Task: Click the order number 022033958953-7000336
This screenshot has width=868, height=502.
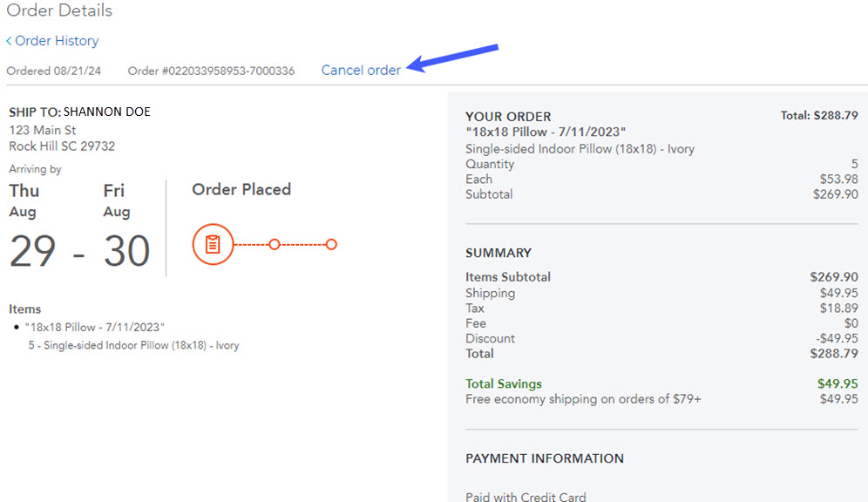Action: pos(212,71)
